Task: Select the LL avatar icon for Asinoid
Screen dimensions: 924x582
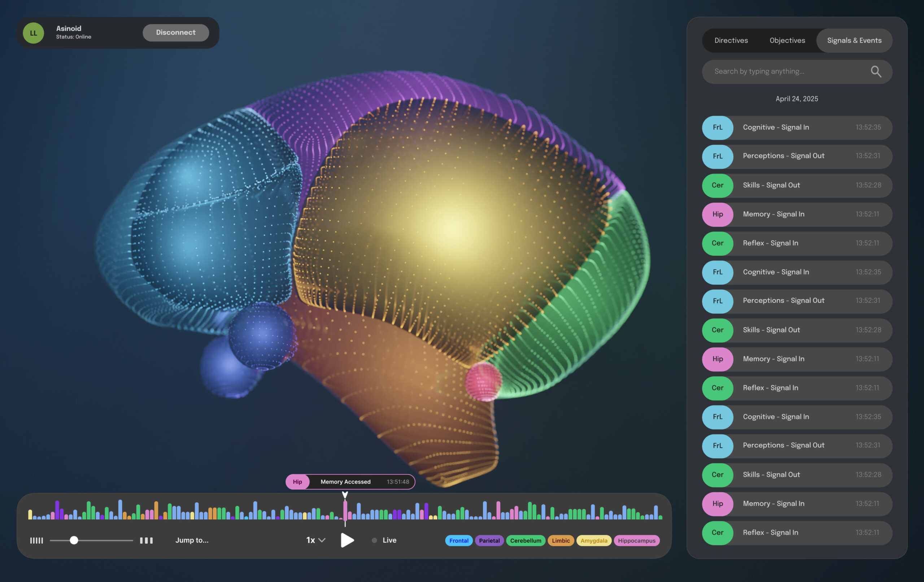Action: pyautogui.click(x=33, y=33)
